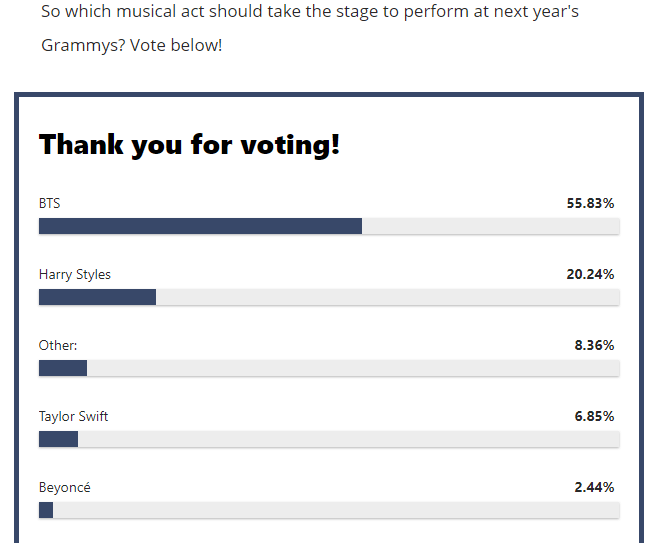The height and width of the screenshot is (543, 650).
Task: Click the empty gray part of BTS bar
Action: click(490, 226)
